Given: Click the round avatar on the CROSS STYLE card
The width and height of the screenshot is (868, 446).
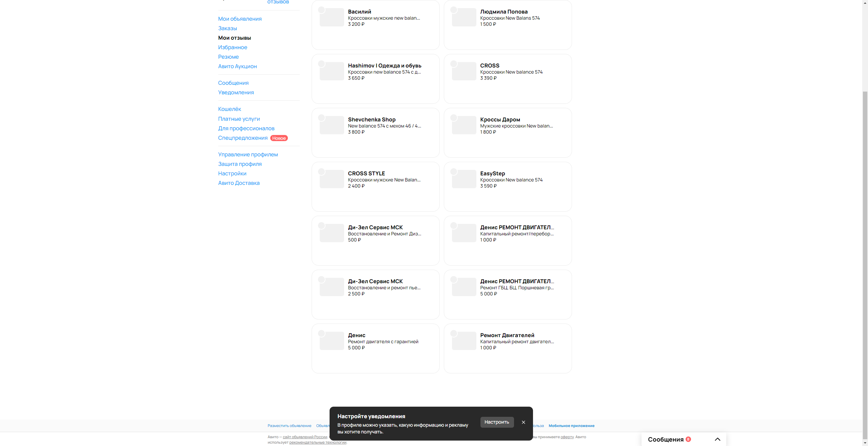Looking at the screenshot, I should click(321, 172).
